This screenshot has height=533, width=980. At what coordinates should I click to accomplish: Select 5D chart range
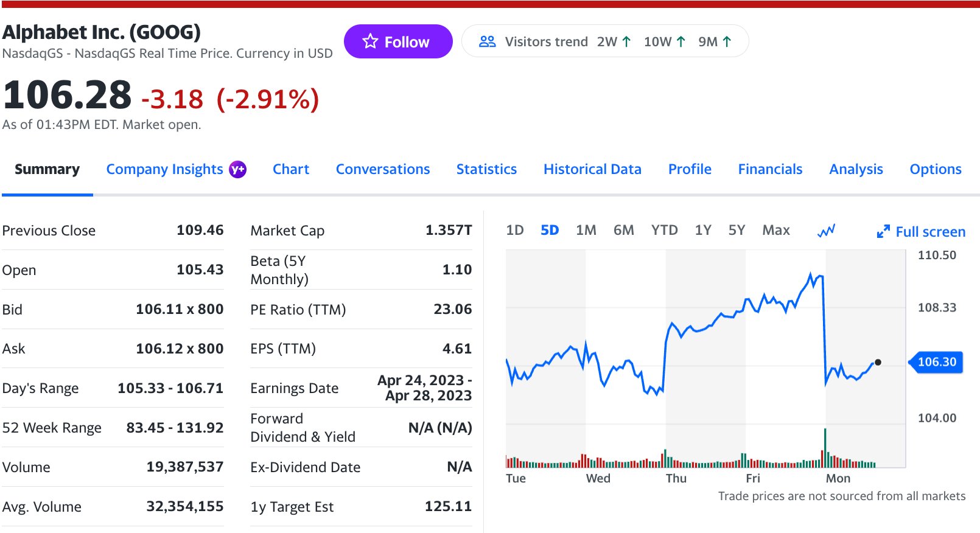tap(550, 230)
